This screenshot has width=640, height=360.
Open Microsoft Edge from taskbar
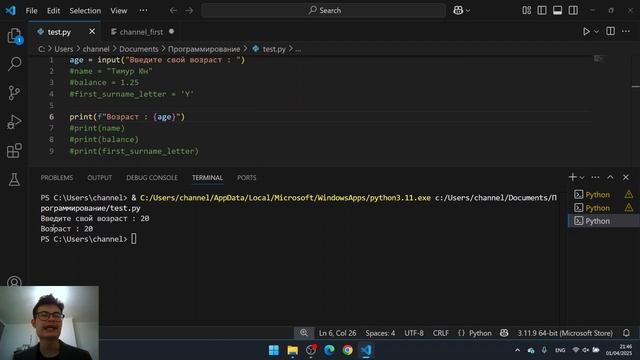point(329,350)
